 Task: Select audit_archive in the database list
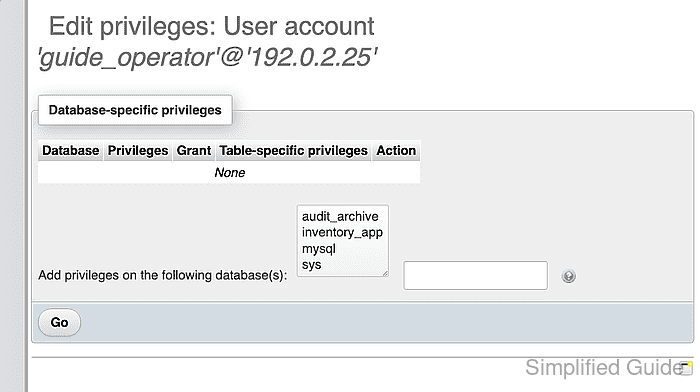pyautogui.click(x=340, y=217)
